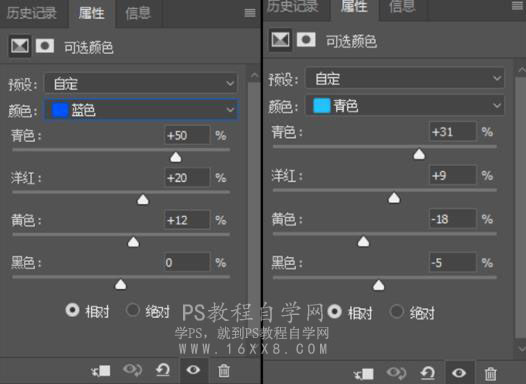Click 黄色 +12 value field in left panel
The width and height of the screenshot is (526, 384).
pos(188,220)
